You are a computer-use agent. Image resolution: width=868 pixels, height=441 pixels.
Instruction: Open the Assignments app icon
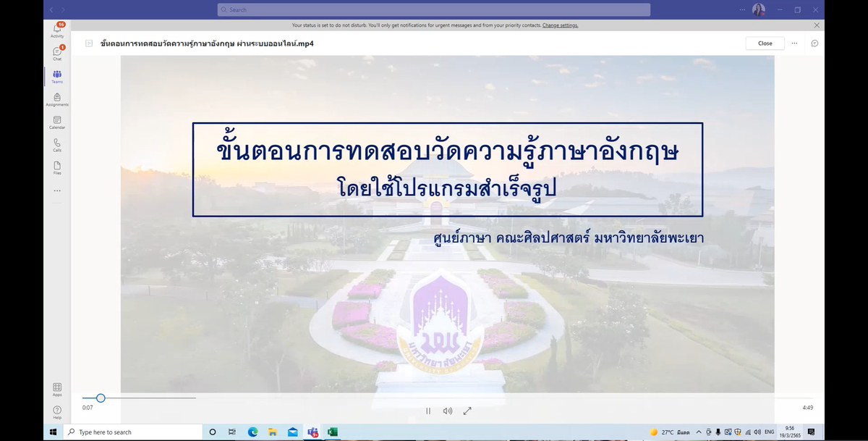[x=57, y=98]
